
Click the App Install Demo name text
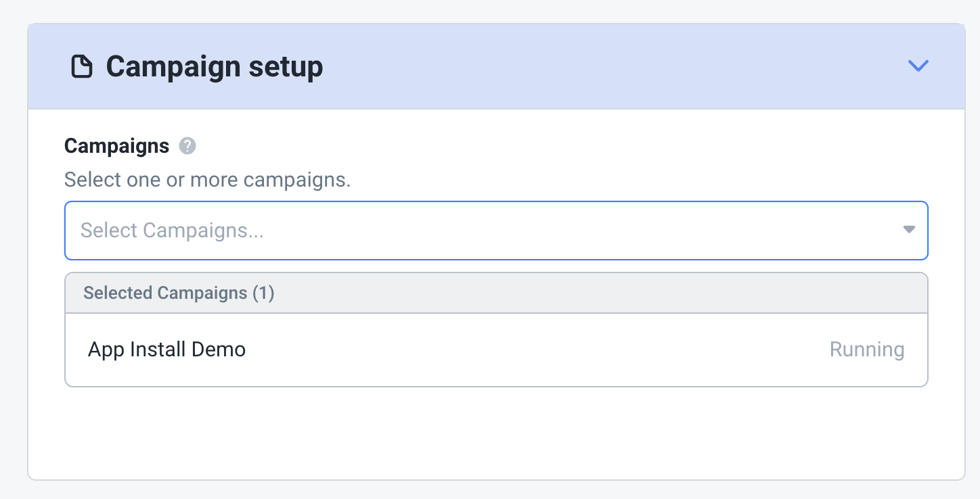[x=166, y=350]
